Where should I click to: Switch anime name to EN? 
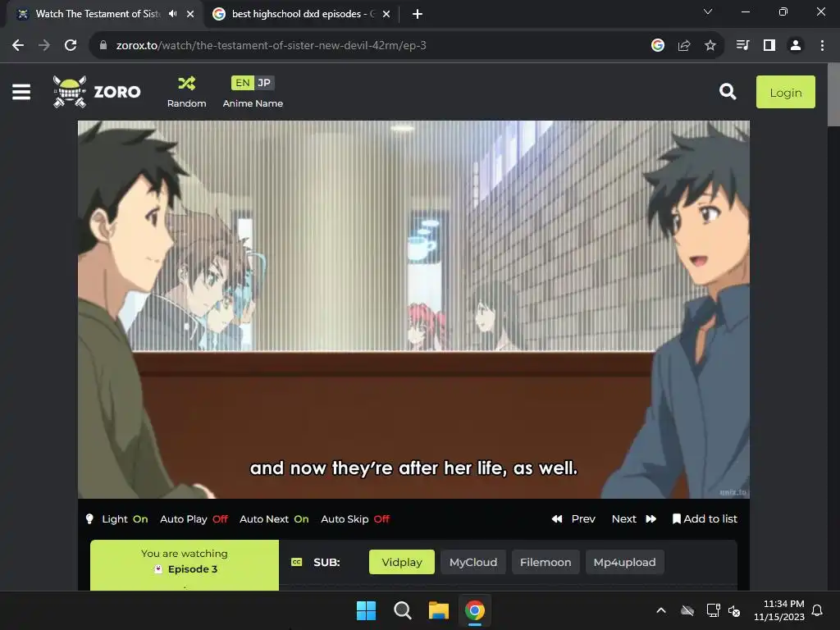(242, 83)
